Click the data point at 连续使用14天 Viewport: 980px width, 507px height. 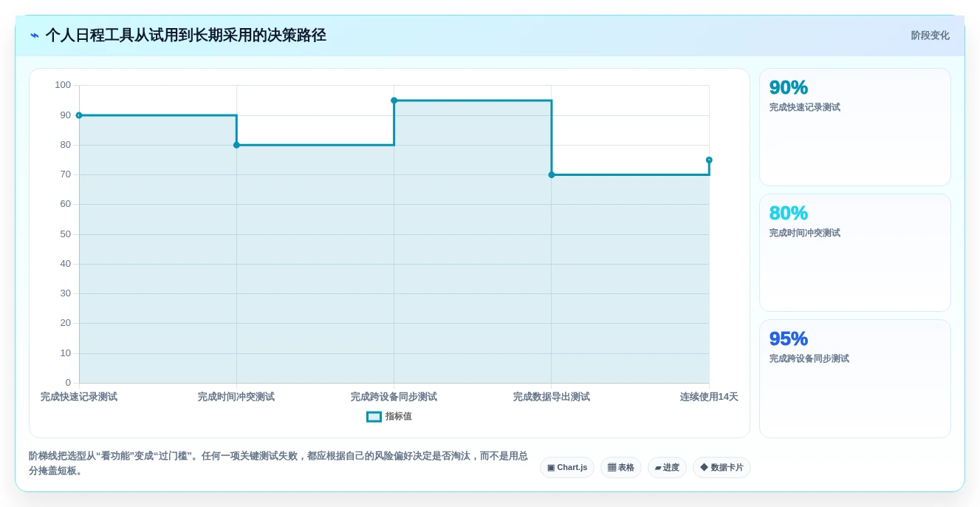(x=709, y=160)
